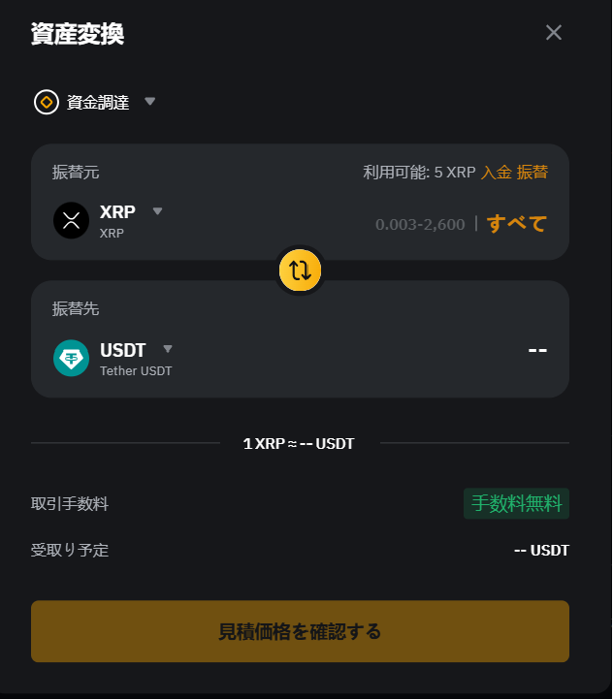Click the 振替 transfer link
The width and height of the screenshot is (613, 700).
(532, 173)
